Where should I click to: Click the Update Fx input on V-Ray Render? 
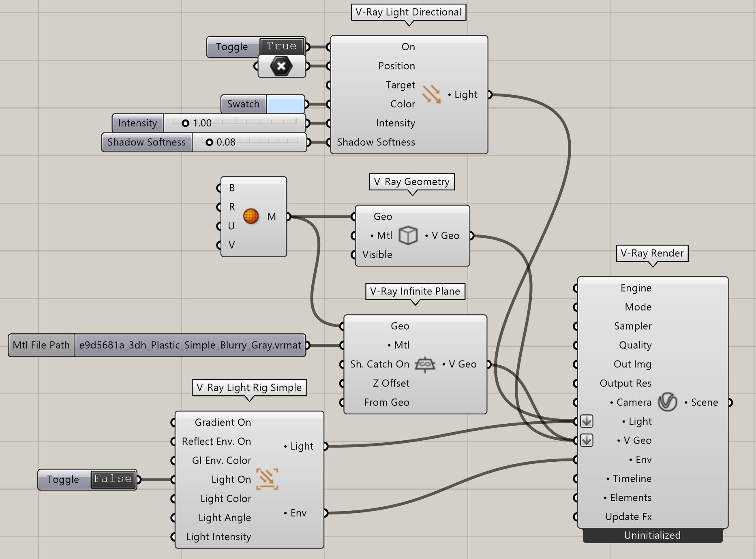[628, 516]
